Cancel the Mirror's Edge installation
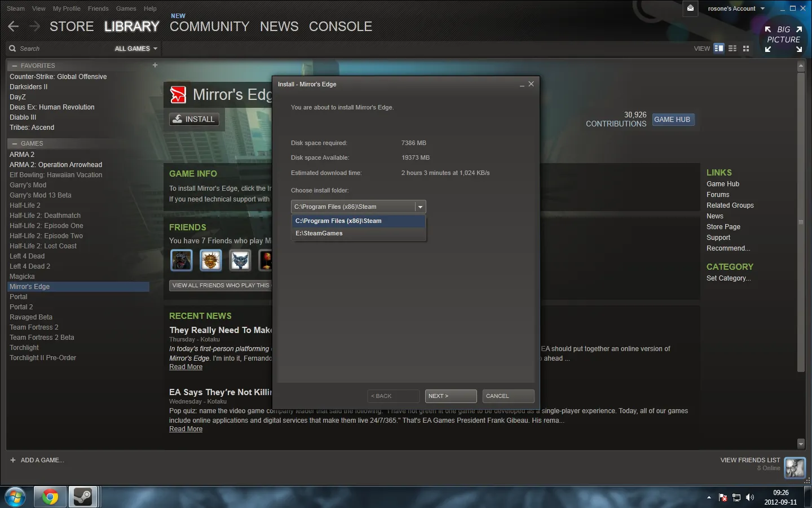This screenshot has height=508, width=812. pos(508,396)
